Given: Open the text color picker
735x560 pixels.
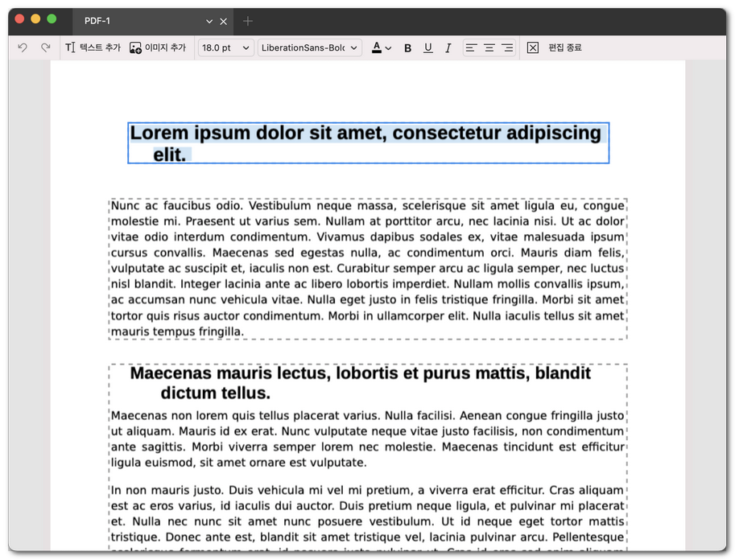Looking at the screenshot, I should click(x=381, y=48).
